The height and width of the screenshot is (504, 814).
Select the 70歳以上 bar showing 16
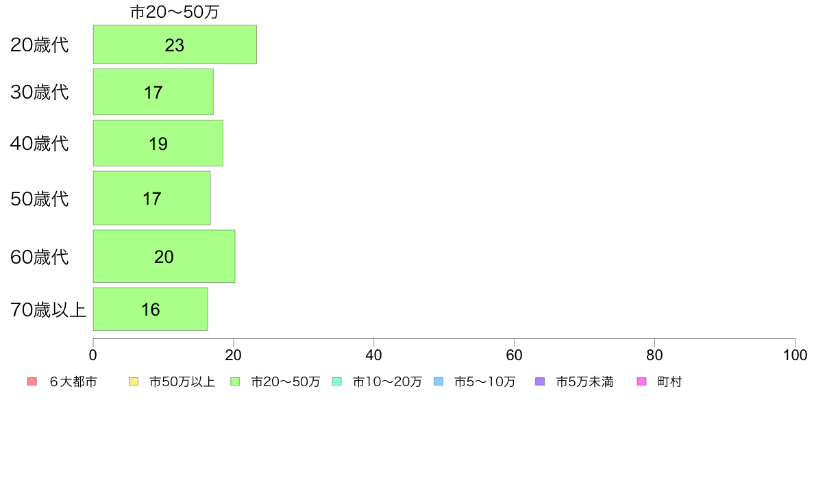tap(151, 310)
